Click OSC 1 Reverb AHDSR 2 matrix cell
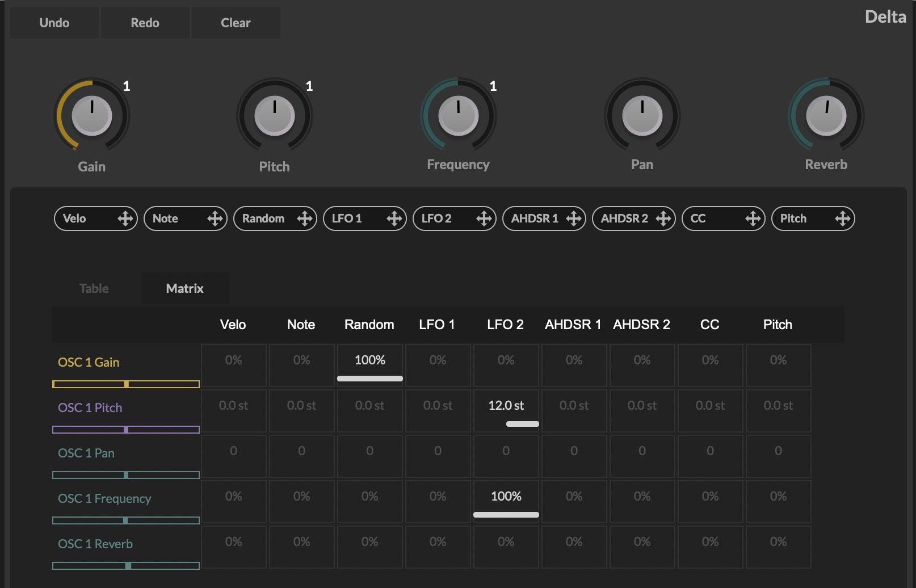Image resolution: width=916 pixels, height=588 pixels. point(642,547)
